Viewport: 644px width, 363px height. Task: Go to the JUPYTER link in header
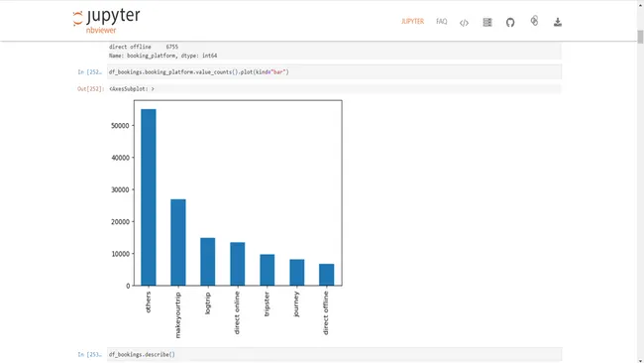point(412,22)
